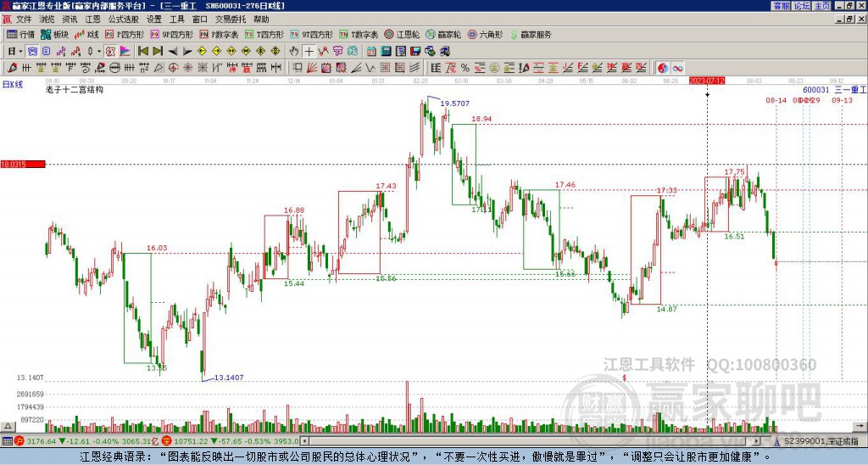Open the 赢家轮 wheel tool
This screenshot has height=465, width=868.
444,34
